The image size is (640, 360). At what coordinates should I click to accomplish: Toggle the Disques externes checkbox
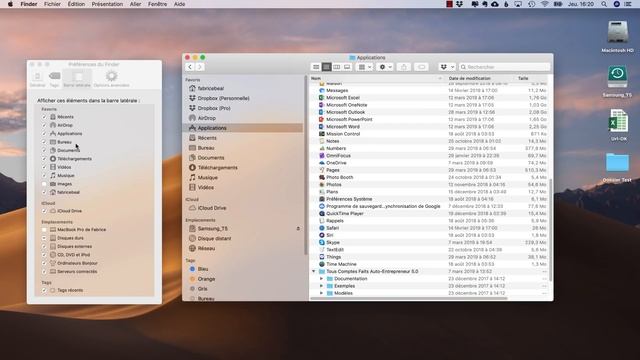coord(44,247)
